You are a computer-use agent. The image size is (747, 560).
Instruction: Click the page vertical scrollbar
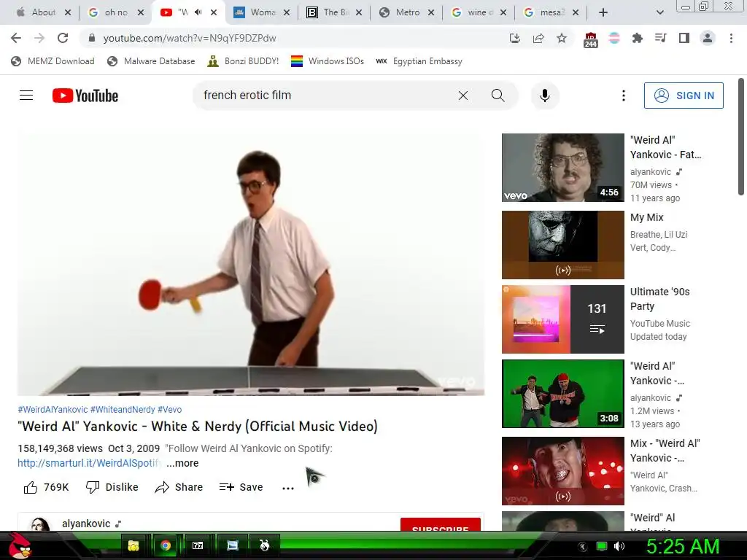(x=741, y=137)
